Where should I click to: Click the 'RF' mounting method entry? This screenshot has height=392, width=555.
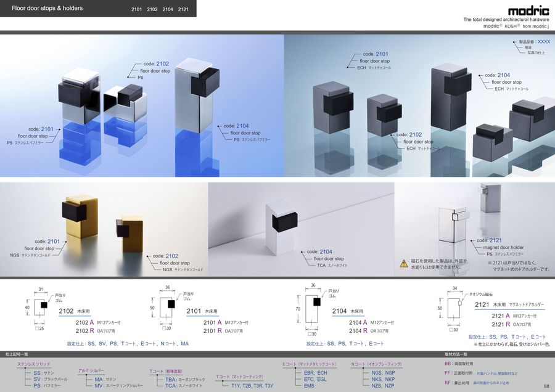tap(477, 383)
